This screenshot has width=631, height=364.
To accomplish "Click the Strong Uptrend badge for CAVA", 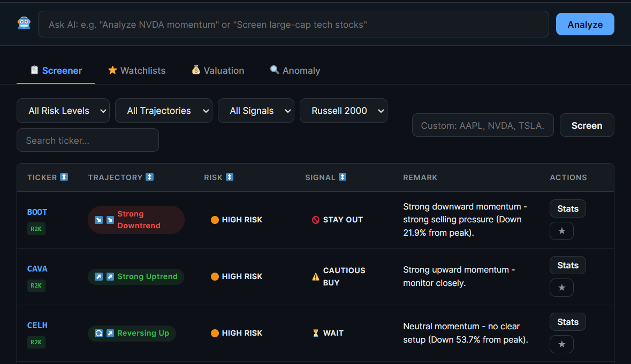I will [x=136, y=276].
